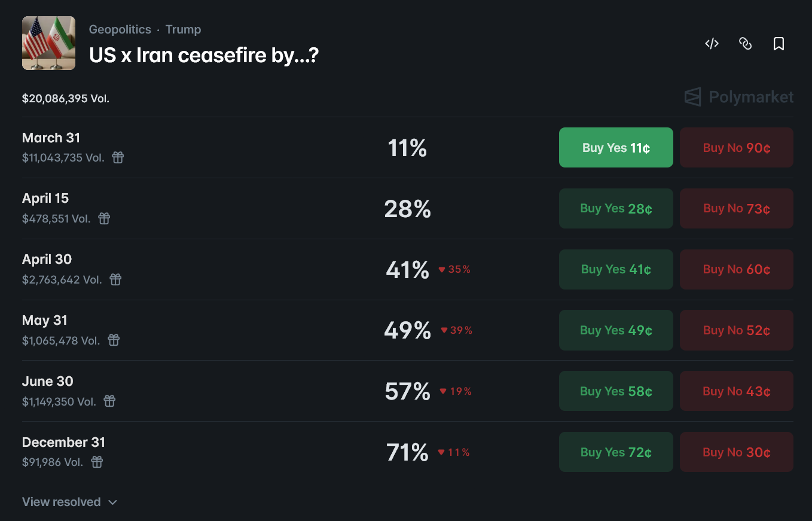Buy Yes at 72¢ for December 31
Image resolution: width=812 pixels, height=521 pixels.
pos(616,452)
